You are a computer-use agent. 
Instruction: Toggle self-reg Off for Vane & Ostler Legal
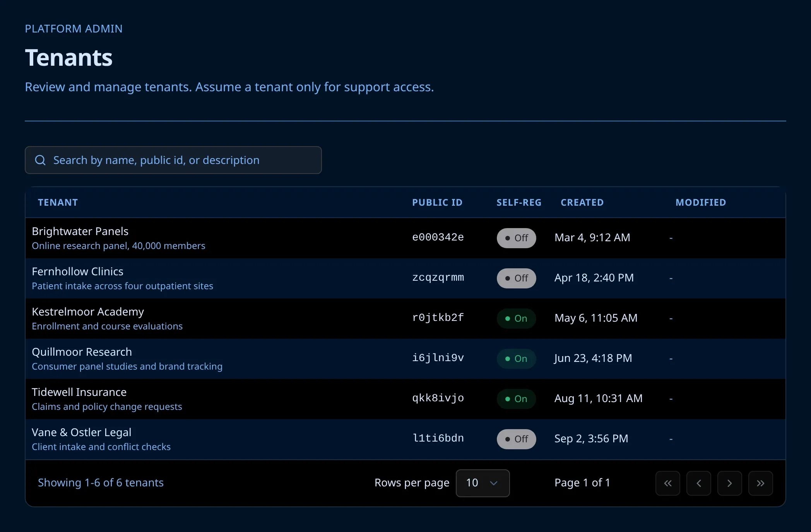pyautogui.click(x=516, y=439)
